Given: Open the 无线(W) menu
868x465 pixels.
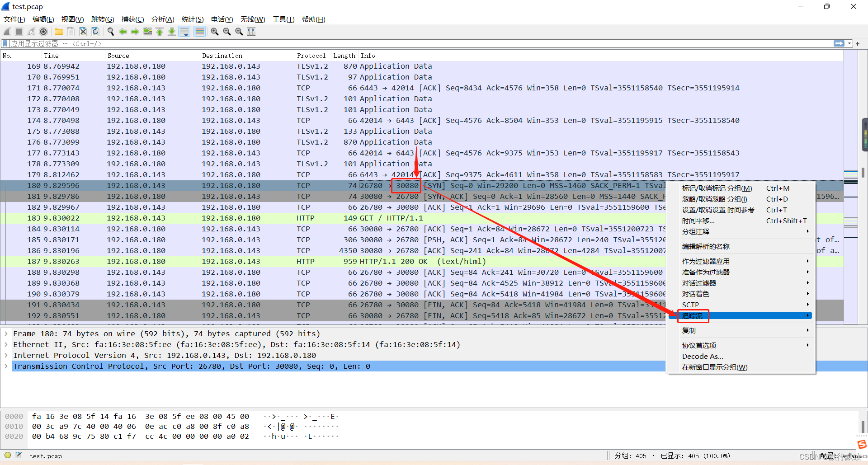Looking at the screenshot, I should point(253,19).
